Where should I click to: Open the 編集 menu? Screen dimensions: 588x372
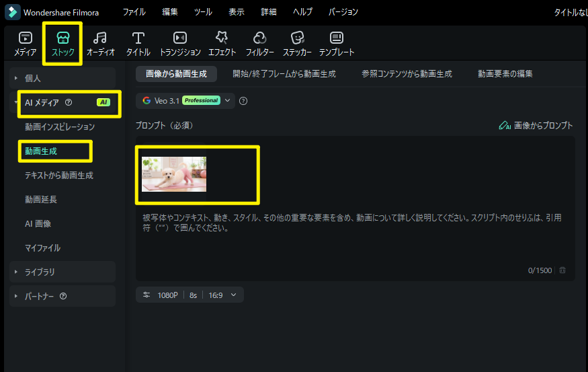point(170,12)
